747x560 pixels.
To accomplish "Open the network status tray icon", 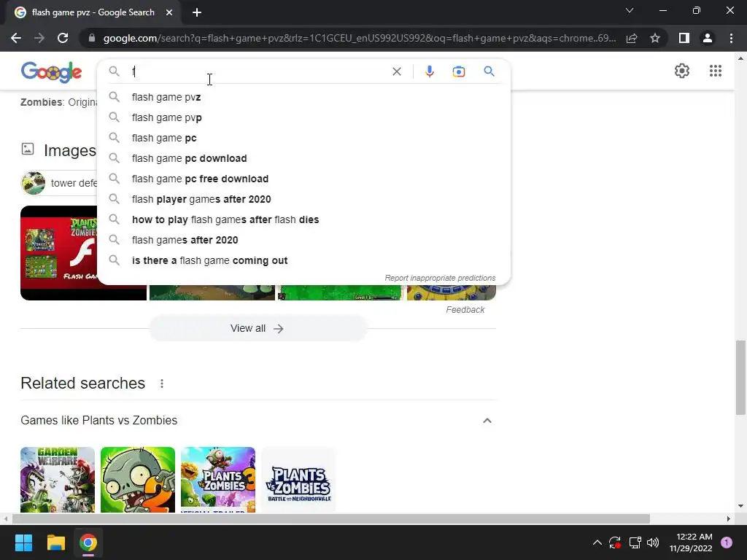I will [635, 542].
